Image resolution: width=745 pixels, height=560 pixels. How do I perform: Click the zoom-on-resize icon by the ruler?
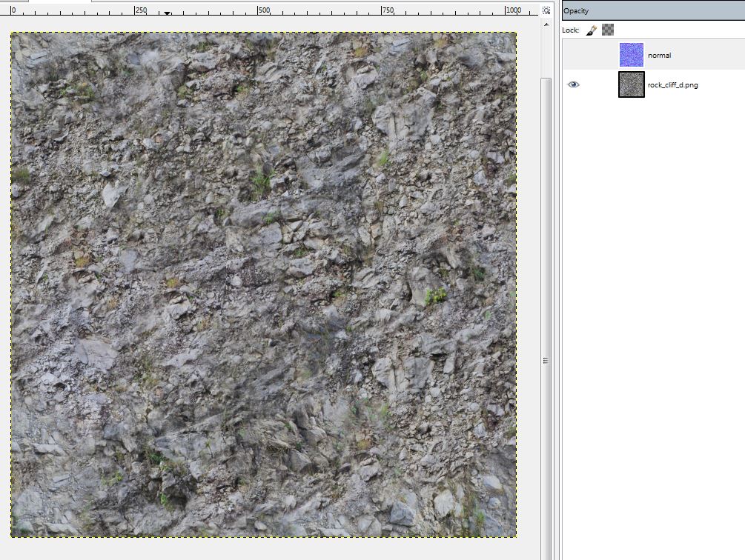tap(546, 10)
